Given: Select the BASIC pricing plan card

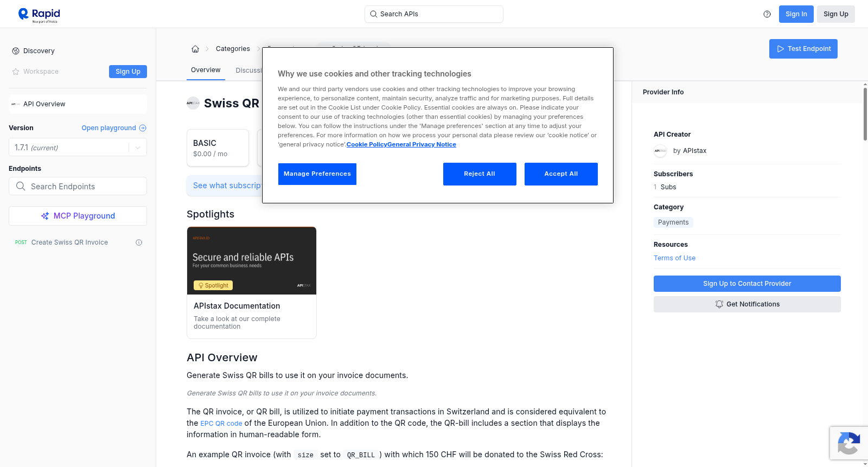Looking at the screenshot, I should point(218,148).
